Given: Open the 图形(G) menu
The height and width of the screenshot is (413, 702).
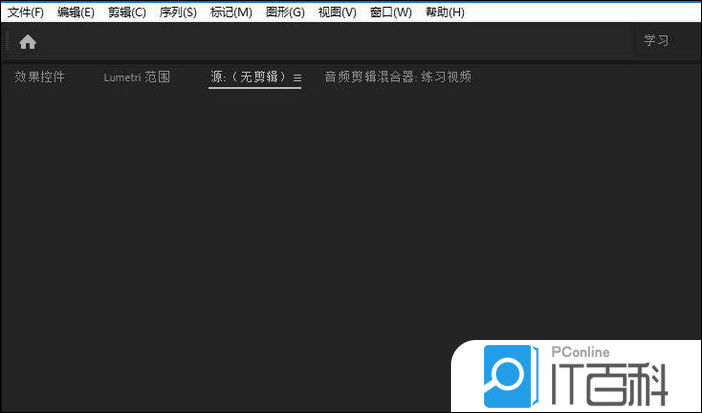Looking at the screenshot, I should (x=285, y=12).
